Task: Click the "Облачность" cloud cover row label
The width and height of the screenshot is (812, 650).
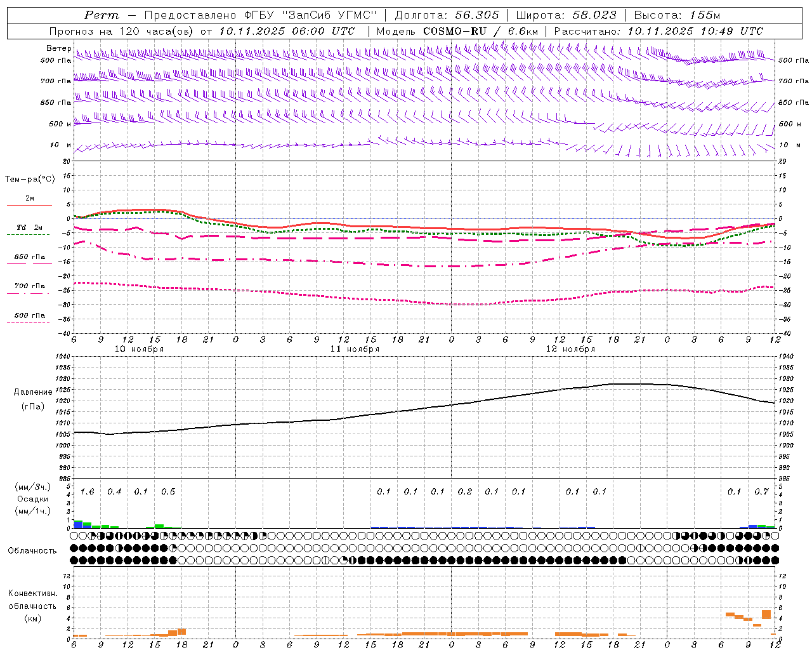Action: point(32,551)
